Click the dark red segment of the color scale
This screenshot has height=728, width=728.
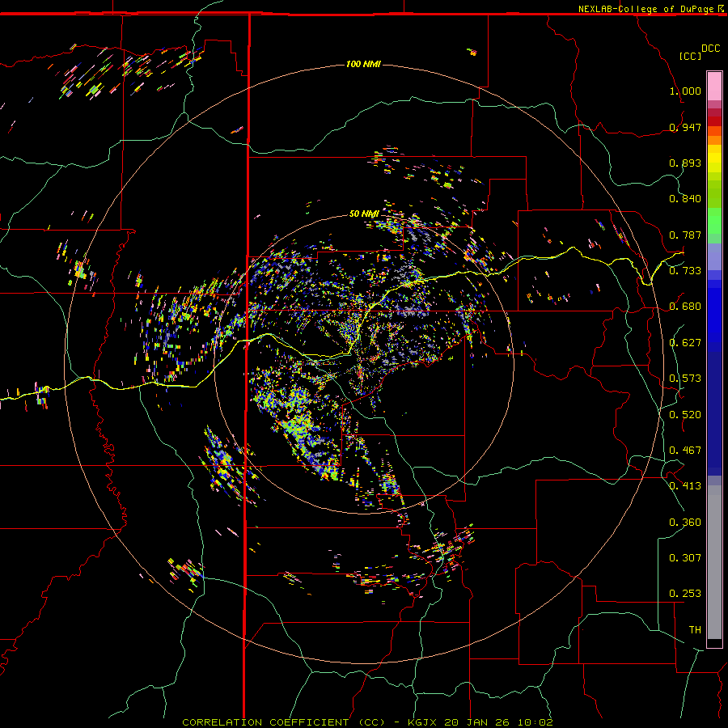point(714,121)
